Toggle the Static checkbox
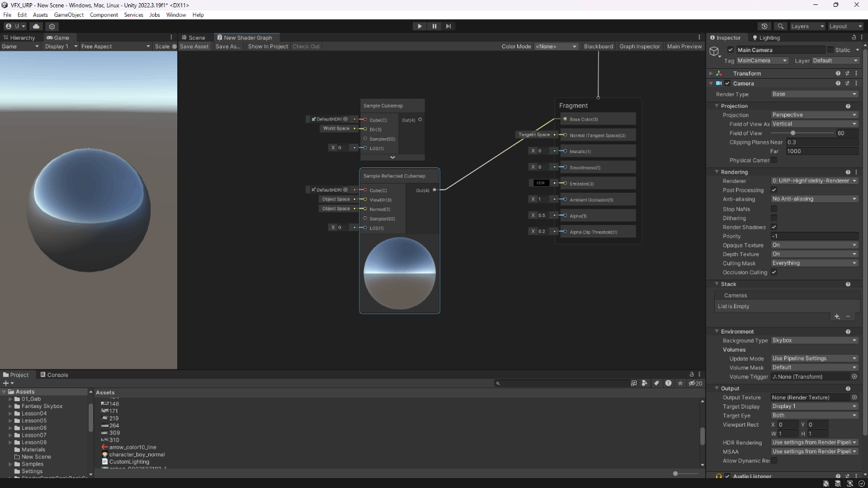The height and width of the screenshot is (488, 868). click(x=830, y=50)
